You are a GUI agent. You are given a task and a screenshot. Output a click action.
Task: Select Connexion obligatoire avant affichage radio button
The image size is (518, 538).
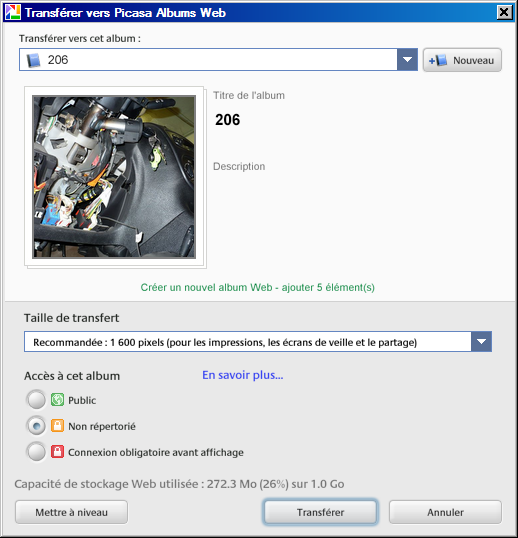click(36, 452)
